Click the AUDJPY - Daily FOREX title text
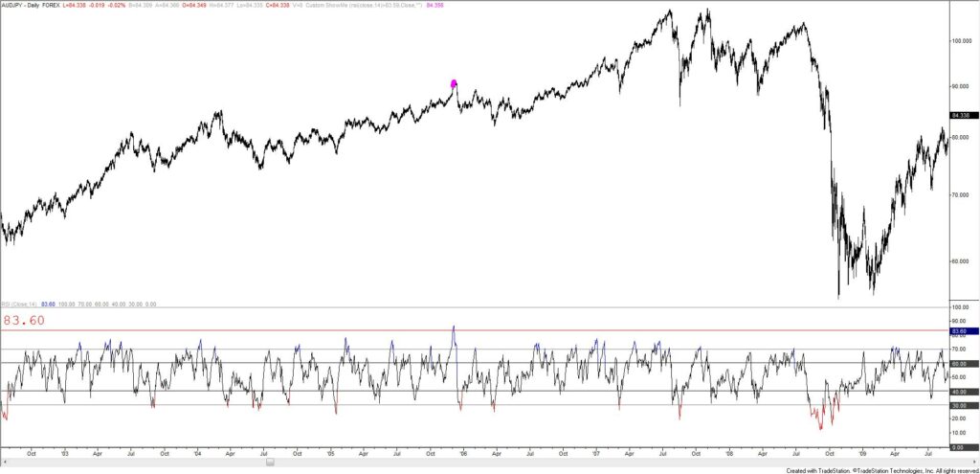This screenshot has height=474, width=980. tap(29, 5)
